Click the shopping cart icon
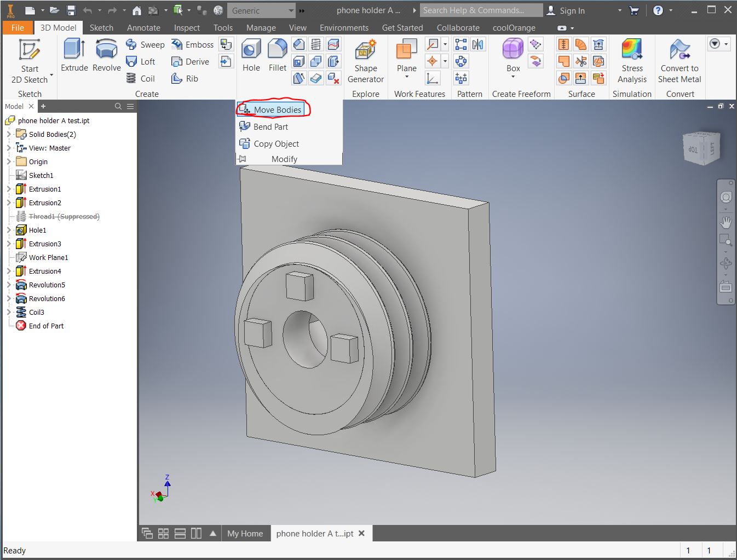Screen dimensions: 737x560 pos(634,10)
